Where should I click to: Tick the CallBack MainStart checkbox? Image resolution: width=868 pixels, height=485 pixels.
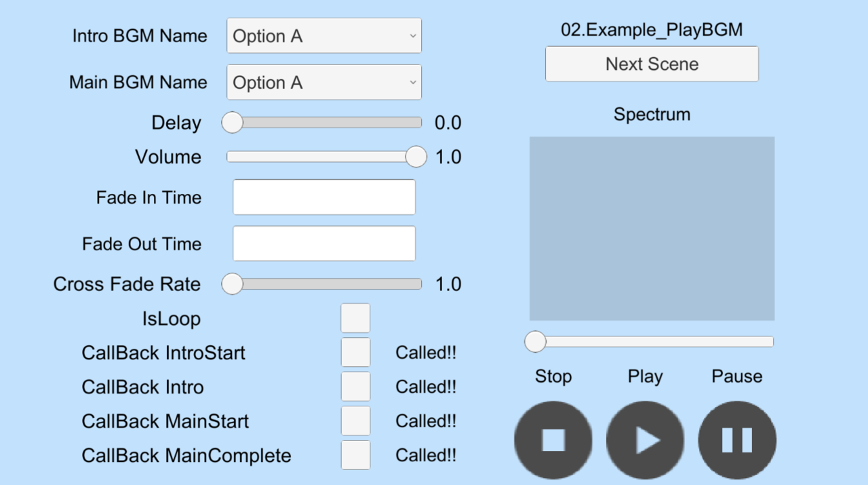point(355,421)
